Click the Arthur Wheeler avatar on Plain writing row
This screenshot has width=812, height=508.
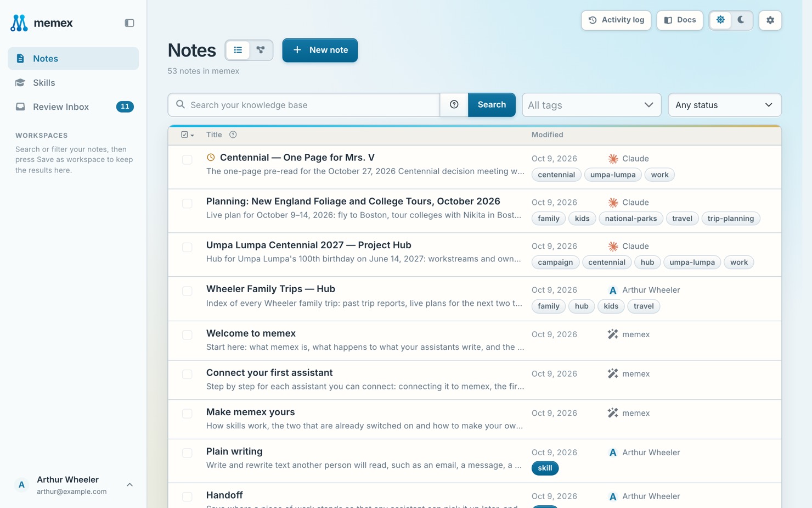point(613,453)
